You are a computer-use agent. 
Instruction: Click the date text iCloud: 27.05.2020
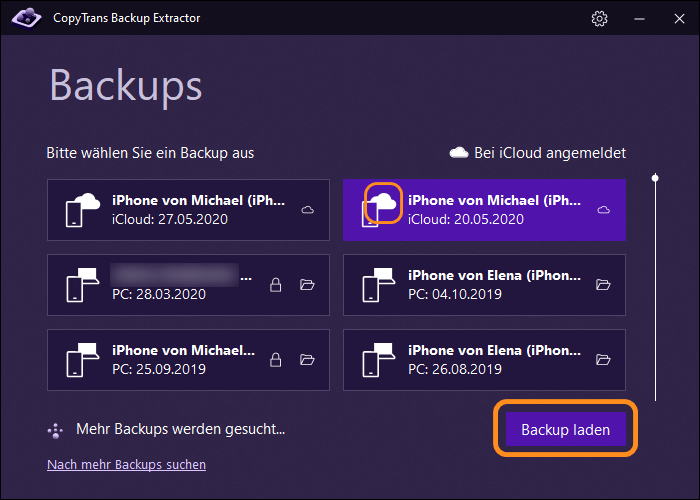pos(170,219)
